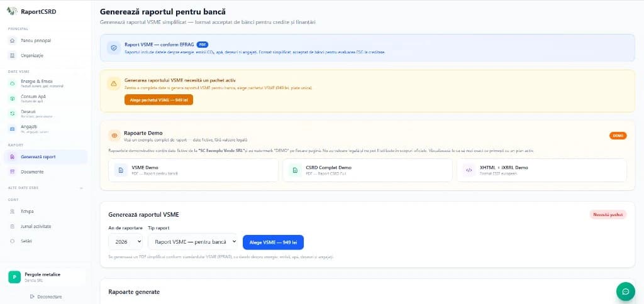
Task: Open Panou principal in the sidebar
Action: pos(35,41)
